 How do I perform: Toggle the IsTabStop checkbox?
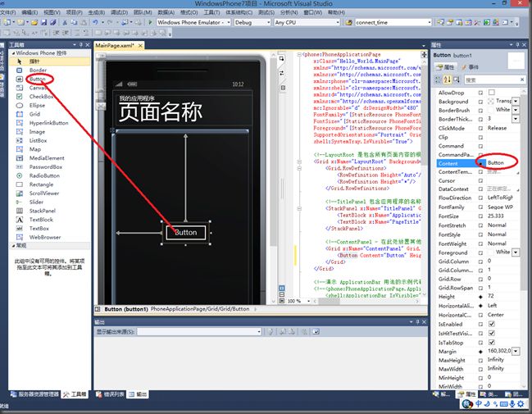coord(491,343)
